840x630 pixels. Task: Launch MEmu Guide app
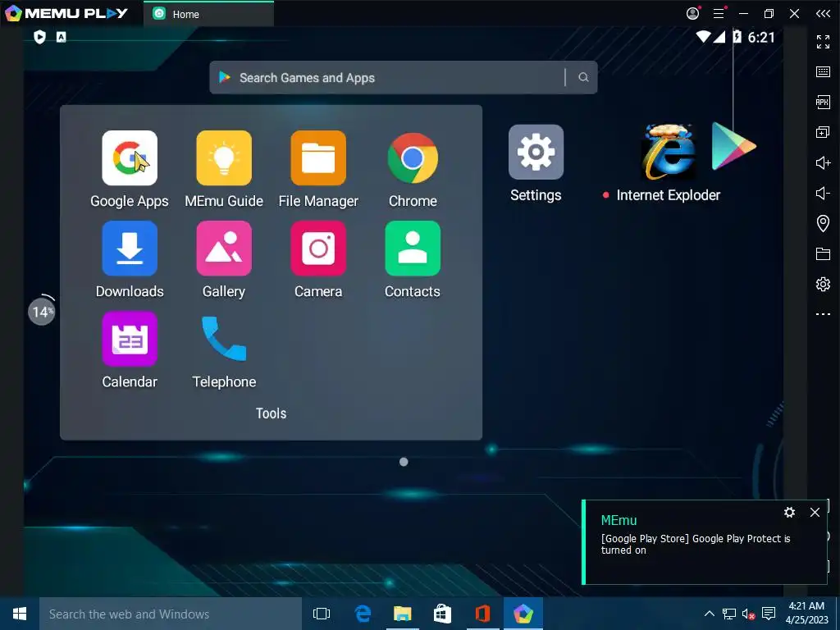224,158
